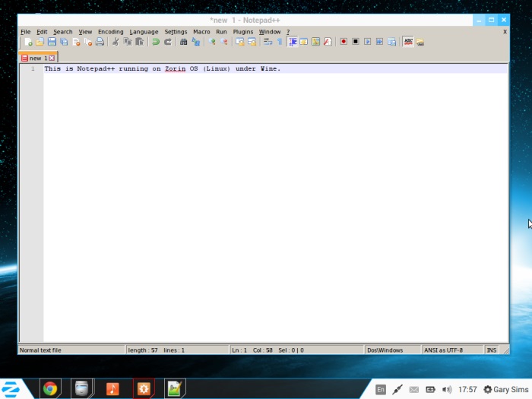Click the Save Recorded Macro icon

point(391,42)
